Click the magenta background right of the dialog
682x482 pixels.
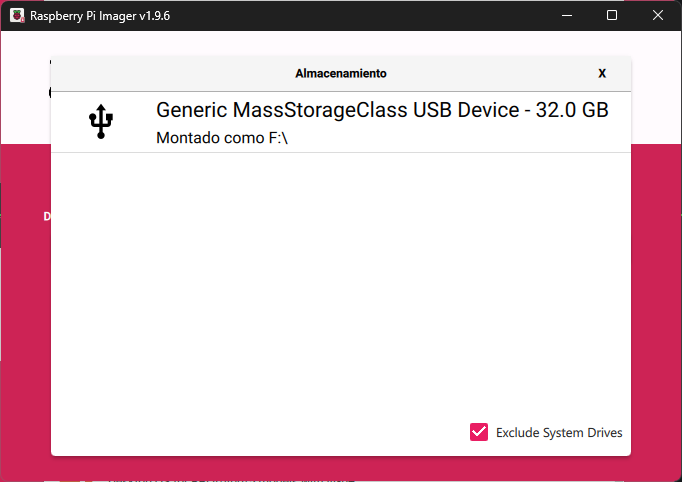click(656, 300)
